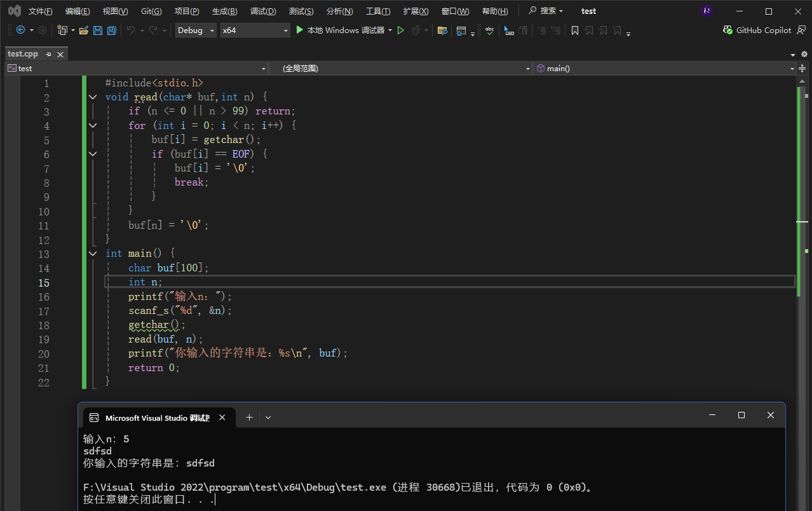Image resolution: width=812 pixels, height=511 pixels.
Task: Open the 测试(S) menu
Action: [301, 11]
